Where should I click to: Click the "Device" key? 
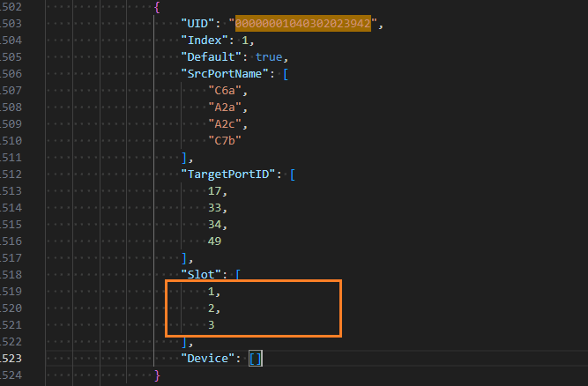click(x=208, y=359)
